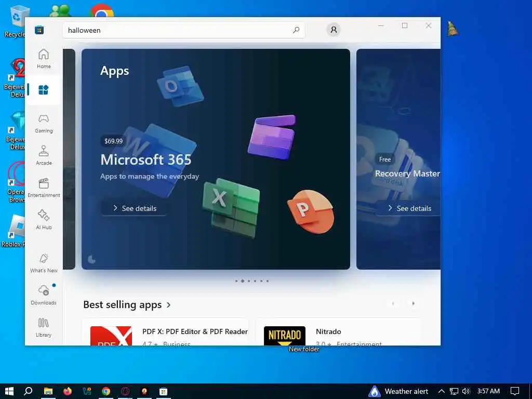Screen dimensions: 532x399
Task: See details for Recovery Master
Action: (409, 208)
